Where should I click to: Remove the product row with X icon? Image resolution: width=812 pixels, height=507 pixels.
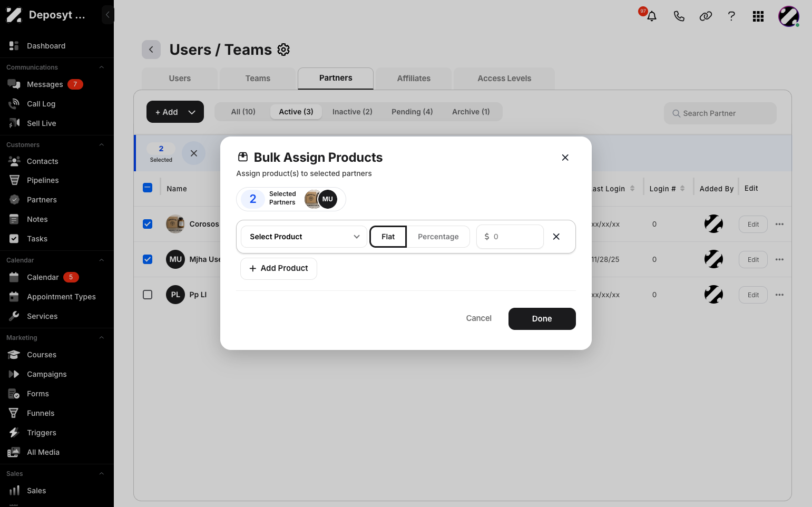click(x=556, y=237)
